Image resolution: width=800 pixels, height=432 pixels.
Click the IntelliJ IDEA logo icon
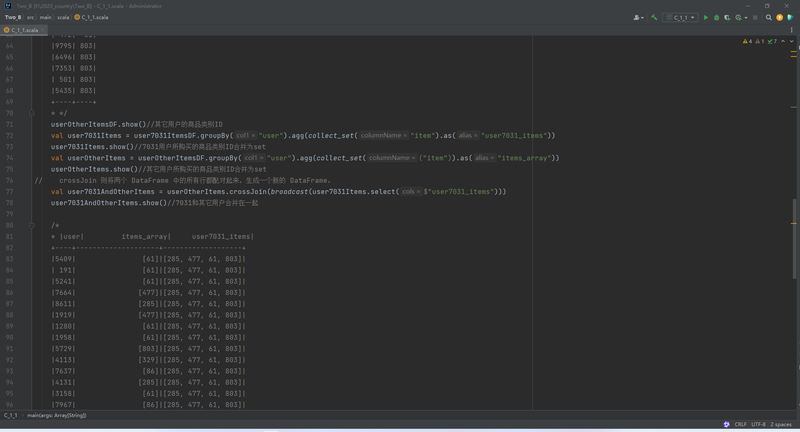point(8,6)
